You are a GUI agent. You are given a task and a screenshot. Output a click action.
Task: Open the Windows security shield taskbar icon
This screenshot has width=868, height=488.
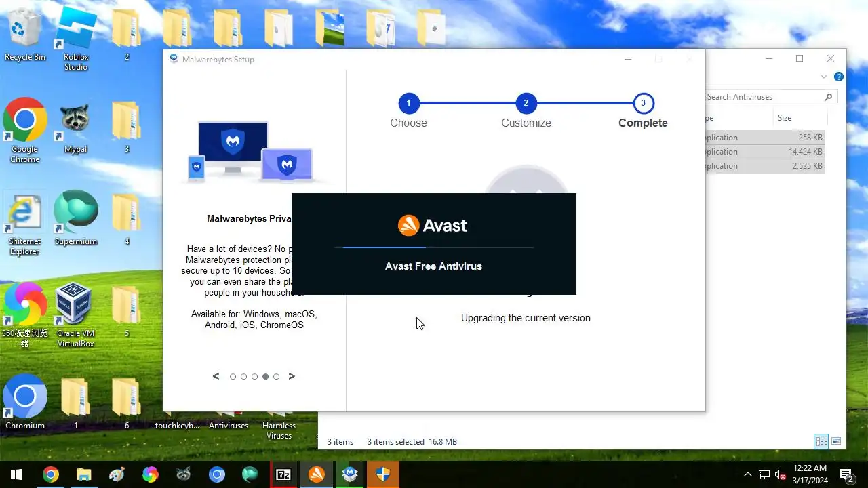pos(383,474)
